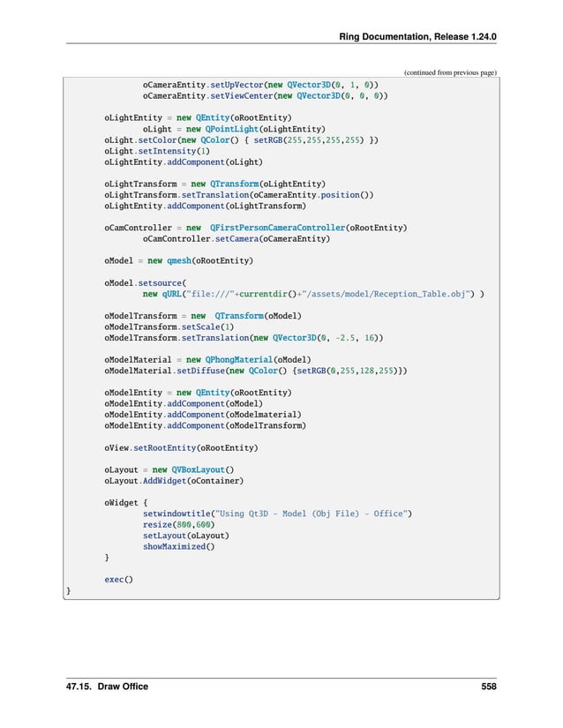Click page number '558'
Image resolution: width=563 pixels, height=728 pixels.
489,687
